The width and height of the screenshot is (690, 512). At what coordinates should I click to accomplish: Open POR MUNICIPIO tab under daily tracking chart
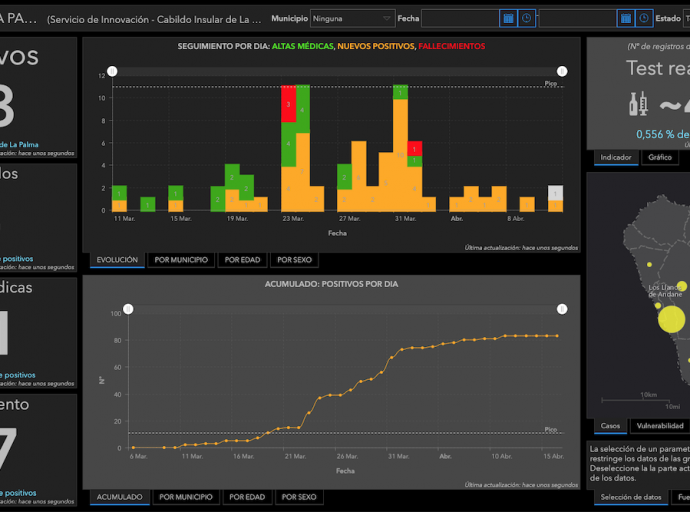click(181, 260)
